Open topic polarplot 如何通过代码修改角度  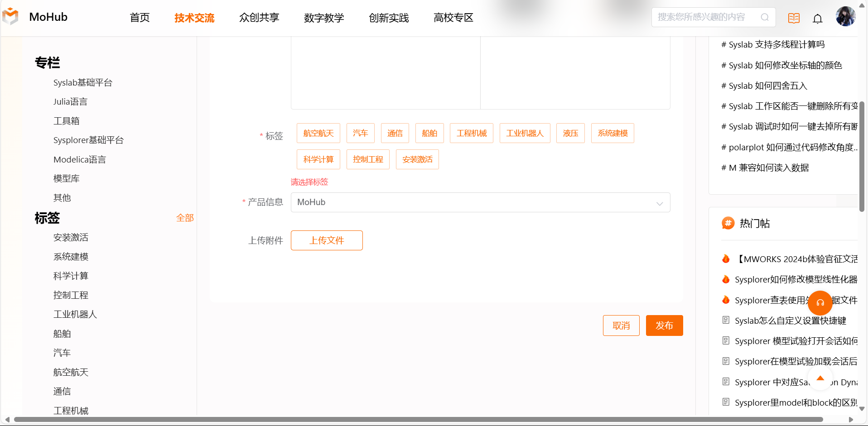point(789,147)
